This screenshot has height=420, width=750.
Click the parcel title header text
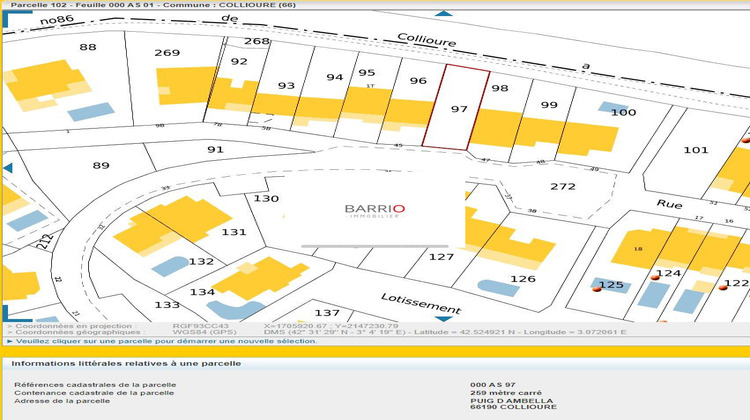153,5
